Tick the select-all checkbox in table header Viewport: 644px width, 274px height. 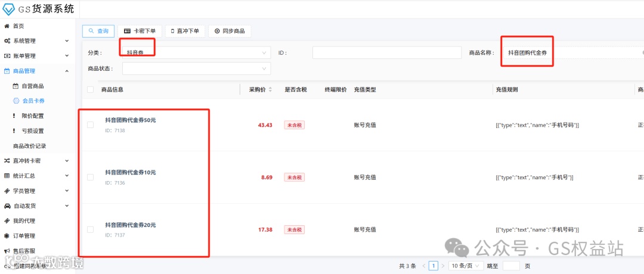coord(91,90)
